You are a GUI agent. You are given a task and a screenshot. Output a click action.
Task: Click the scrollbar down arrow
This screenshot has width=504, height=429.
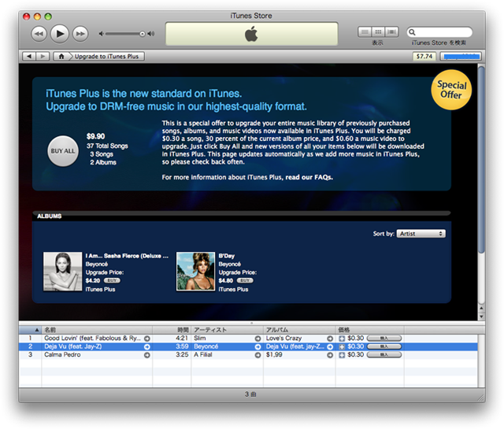pyautogui.click(x=481, y=316)
